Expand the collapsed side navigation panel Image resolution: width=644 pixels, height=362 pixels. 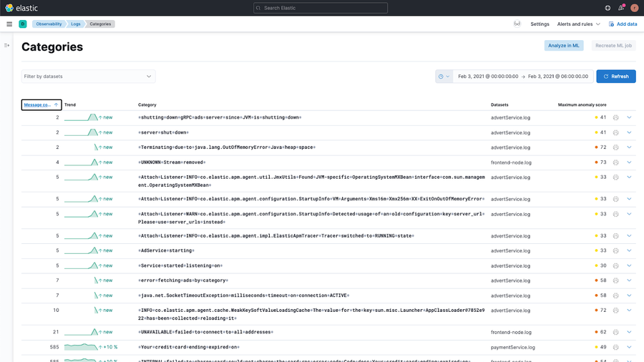click(x=6, y=46)
